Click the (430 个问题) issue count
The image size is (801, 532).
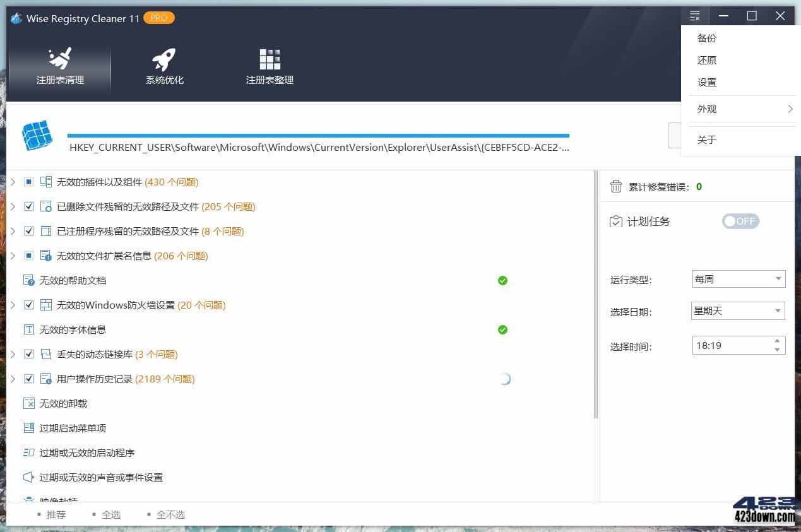172,182
